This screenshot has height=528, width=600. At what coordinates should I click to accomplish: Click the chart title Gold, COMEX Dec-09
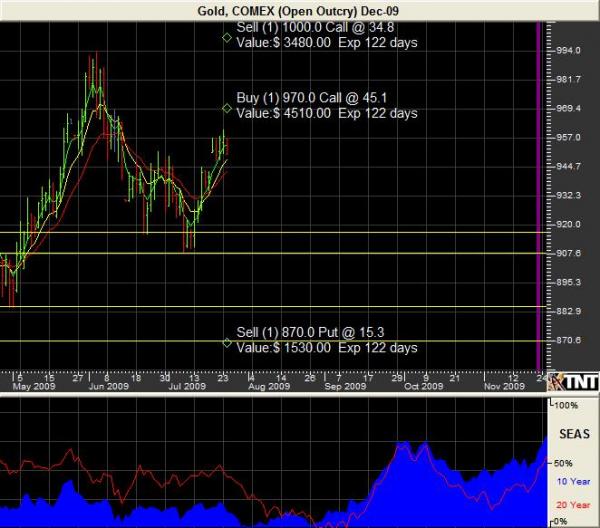tap(299, 9)
